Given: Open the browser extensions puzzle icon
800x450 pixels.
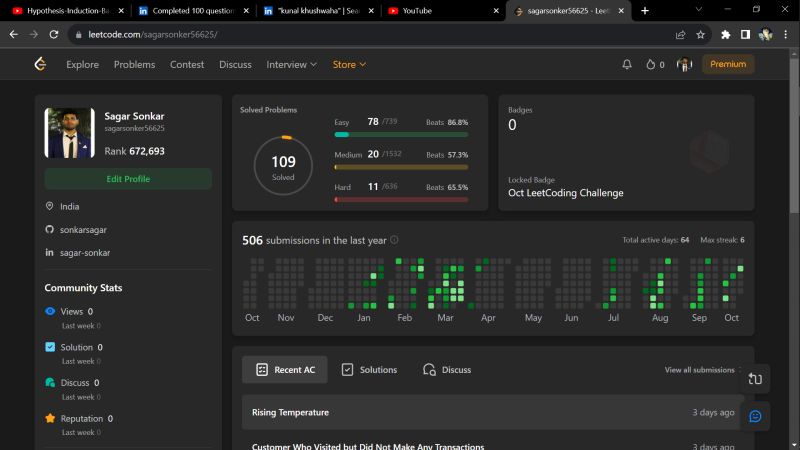Looking at the screenshot, I should tap(726, 35).
